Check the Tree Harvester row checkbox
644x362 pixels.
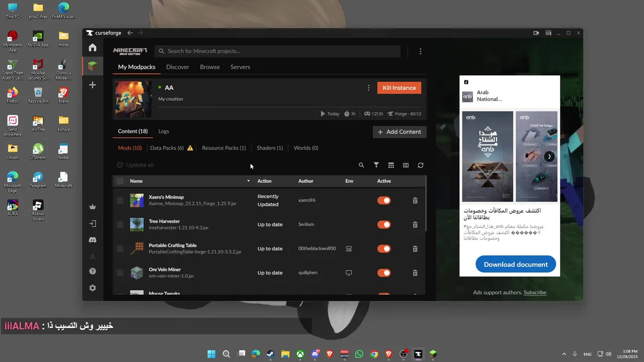click(x=120, y=224)
